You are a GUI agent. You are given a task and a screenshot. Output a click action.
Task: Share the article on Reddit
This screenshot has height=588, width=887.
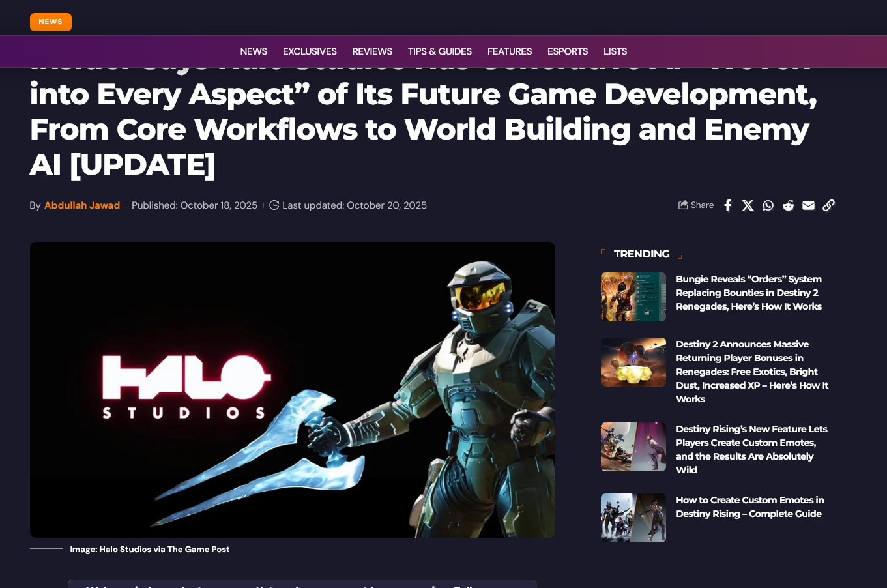pyautogui.click(x=789, y=205)
